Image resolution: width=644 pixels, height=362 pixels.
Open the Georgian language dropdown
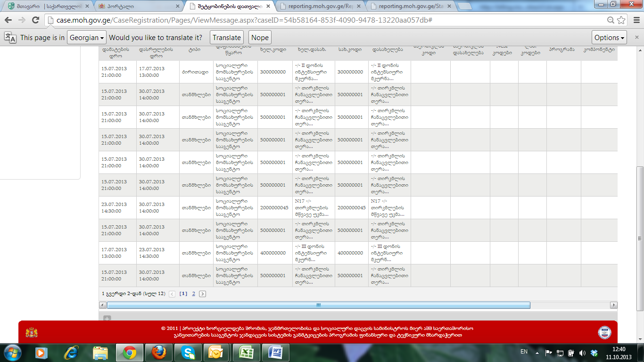[x=87, y=38]
